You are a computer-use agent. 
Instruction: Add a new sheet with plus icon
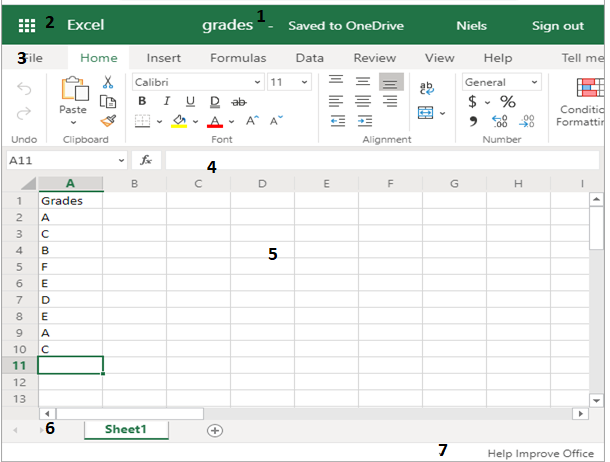pyautogui.click(x=214, y=430)
